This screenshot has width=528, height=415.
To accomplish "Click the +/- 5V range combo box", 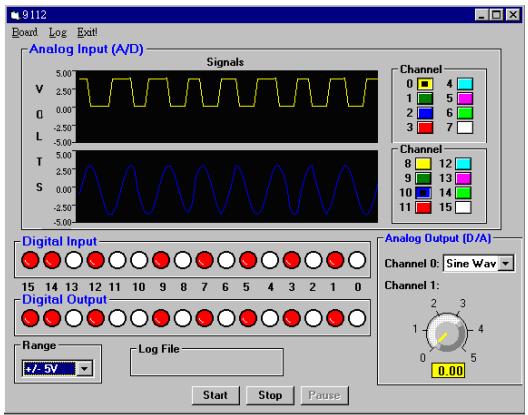I will (57, 369).
